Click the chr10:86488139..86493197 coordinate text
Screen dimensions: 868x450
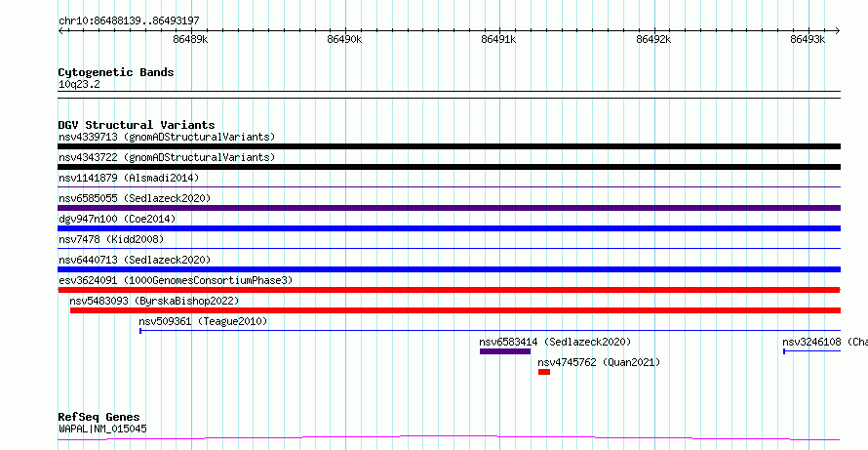point(129,21)
